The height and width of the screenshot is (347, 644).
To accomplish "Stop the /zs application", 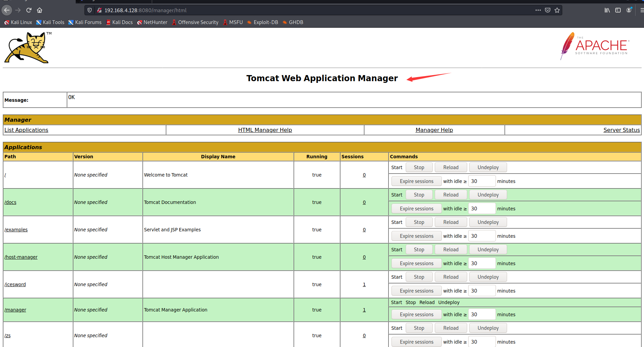I will (419, 328).
